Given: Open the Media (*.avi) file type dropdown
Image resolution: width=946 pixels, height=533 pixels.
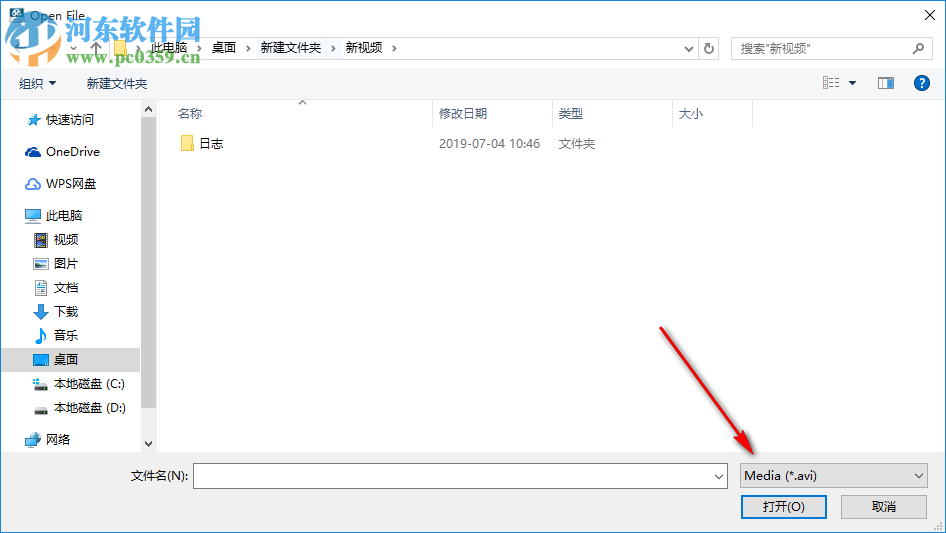Looking at the screenshot, I should tap(834, 476).
